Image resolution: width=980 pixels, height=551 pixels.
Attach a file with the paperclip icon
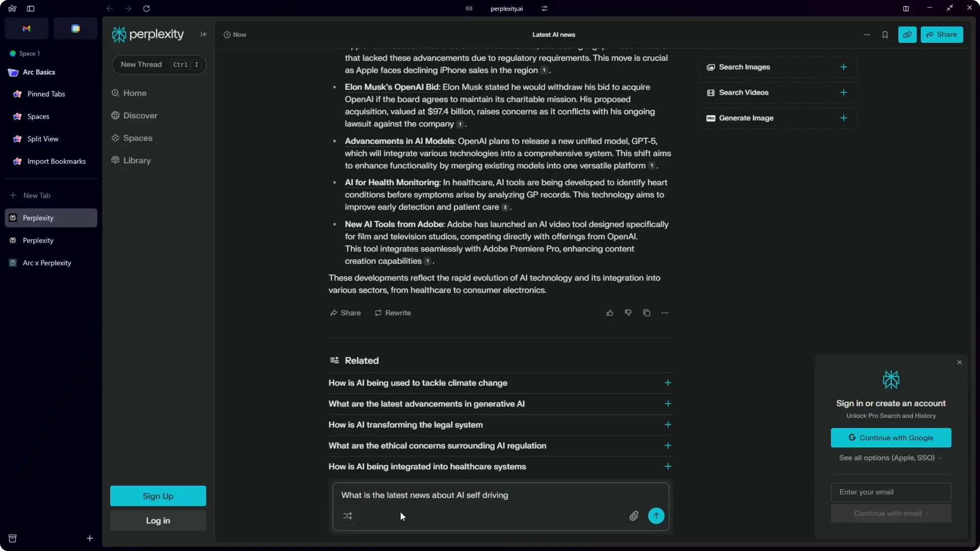[x=634, y=516]
